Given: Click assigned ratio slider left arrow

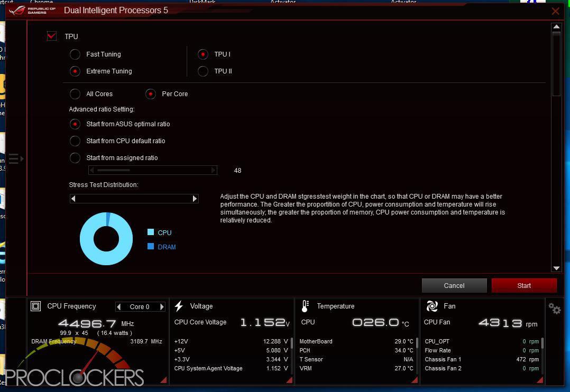Looking at the screenshot, I should pyautogui.click(x=91, y=170).
